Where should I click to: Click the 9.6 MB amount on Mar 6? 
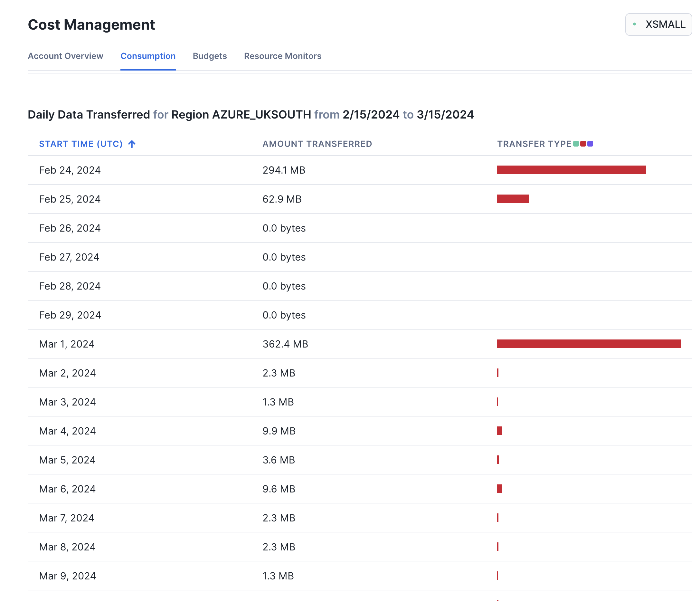click(279, 489)
